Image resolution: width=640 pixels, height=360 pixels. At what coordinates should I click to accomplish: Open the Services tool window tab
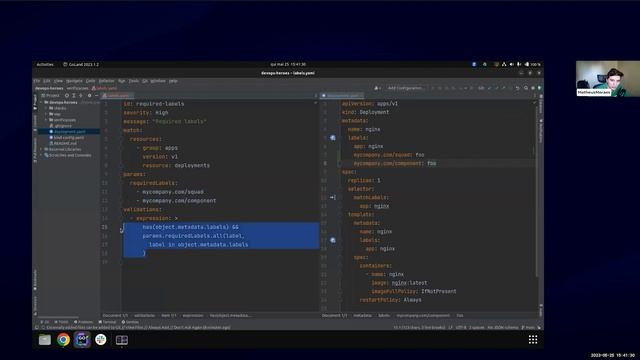(x=130, y=322)
